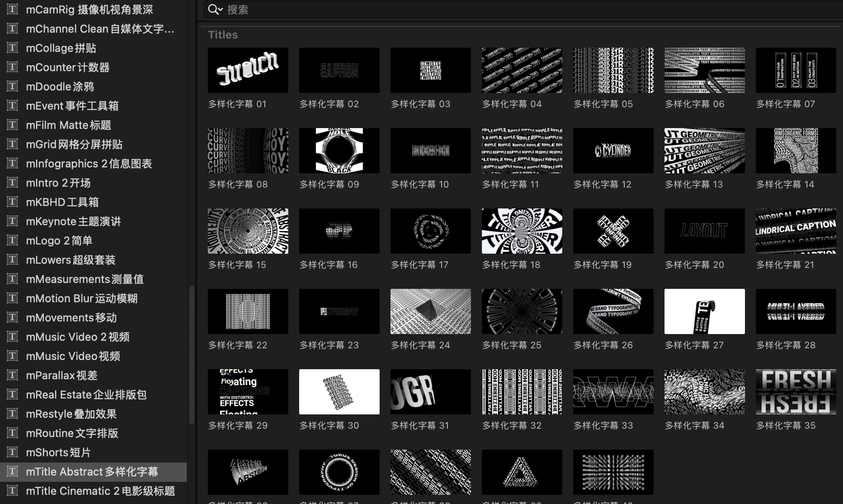Image resolution: width=843 pixels, height=504 pixels.
Task: Select mMusic Video 视频 category
Action: tap(93, 356)
